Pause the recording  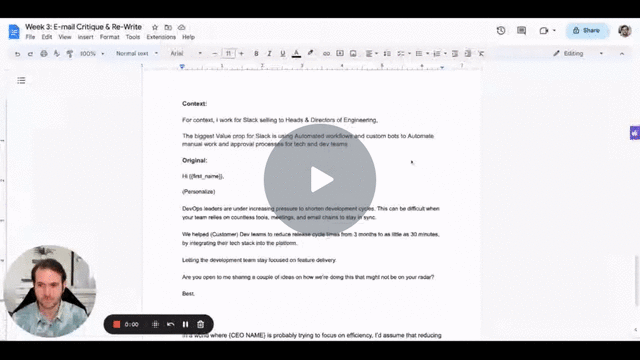[x=185, y=324]
